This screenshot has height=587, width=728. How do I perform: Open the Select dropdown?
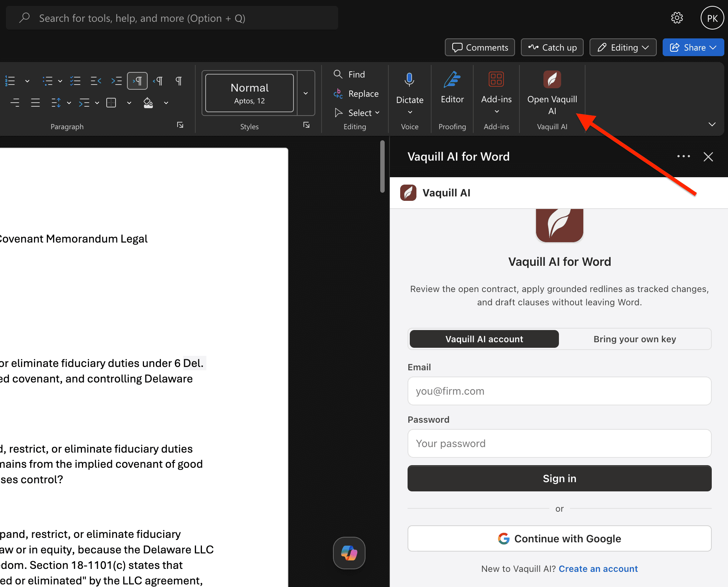click(357, 113)
